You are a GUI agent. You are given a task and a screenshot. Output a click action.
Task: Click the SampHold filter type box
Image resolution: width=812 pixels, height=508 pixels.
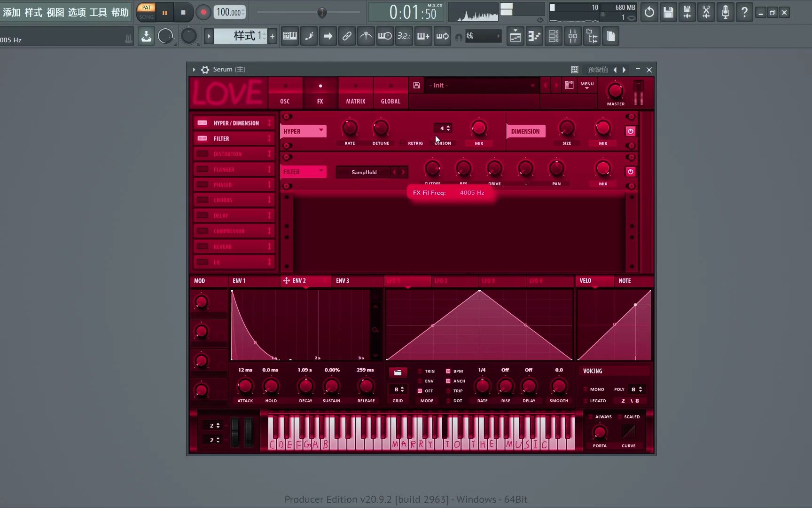pos(364,172)
